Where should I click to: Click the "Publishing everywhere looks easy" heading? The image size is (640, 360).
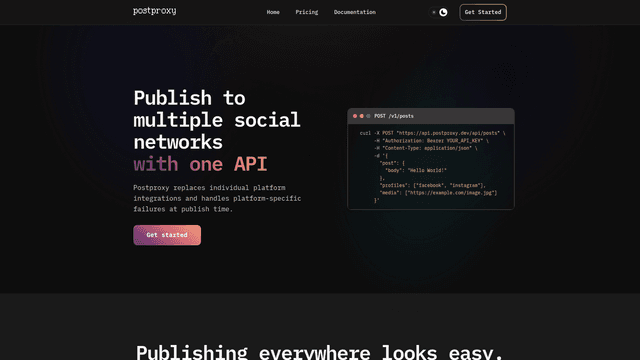pos(319,352)
